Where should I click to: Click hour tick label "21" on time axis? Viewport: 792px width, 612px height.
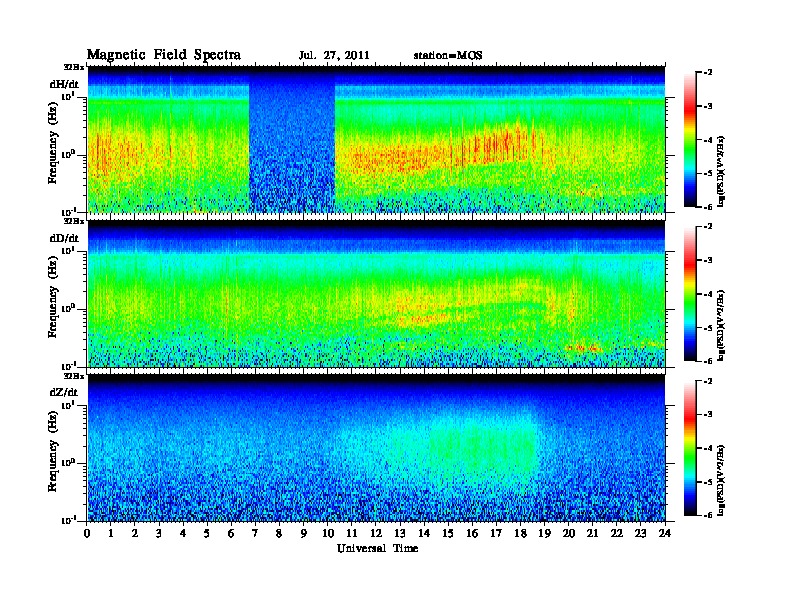tap(593, 533)
